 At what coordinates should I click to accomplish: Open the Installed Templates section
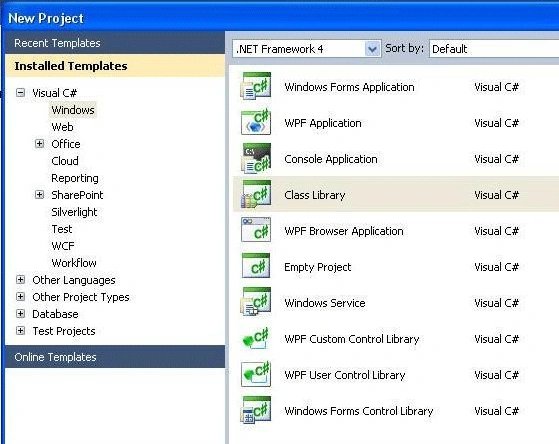coord(115,66)
